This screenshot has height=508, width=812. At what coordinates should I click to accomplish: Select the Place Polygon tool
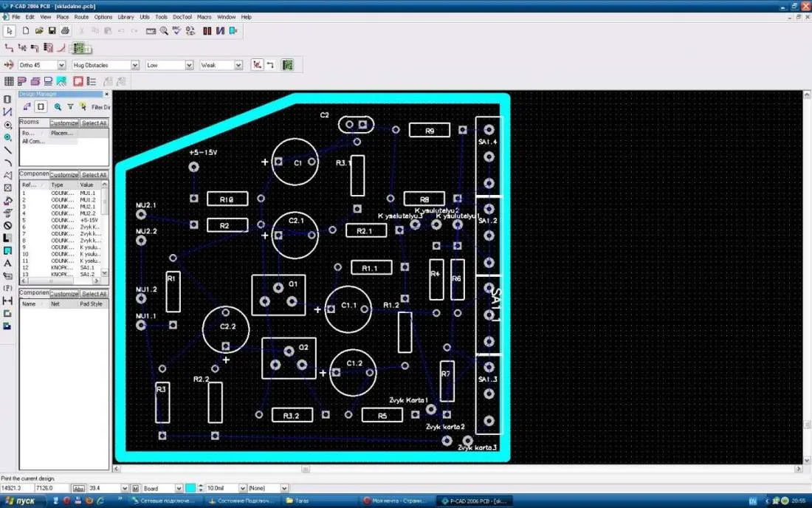(x=8, y=176)
